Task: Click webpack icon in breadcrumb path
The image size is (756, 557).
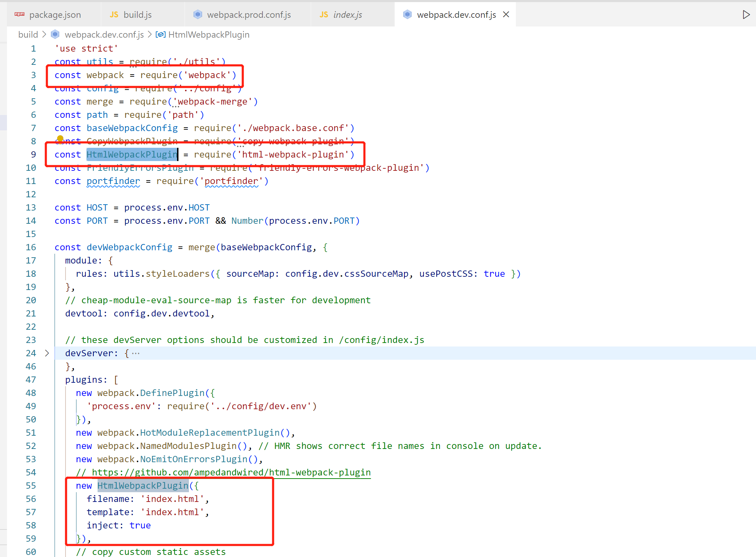Action: click(x=55, y=34)
